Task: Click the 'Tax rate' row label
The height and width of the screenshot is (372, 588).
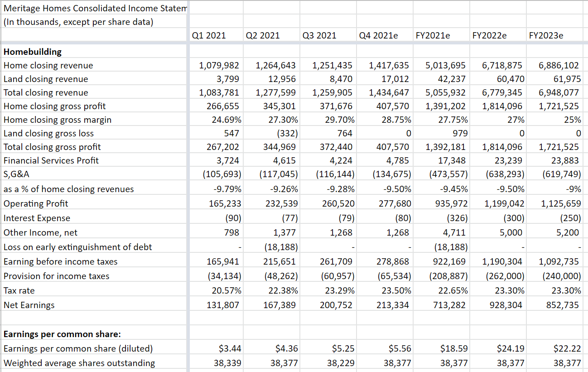Action: pos(19,290)
